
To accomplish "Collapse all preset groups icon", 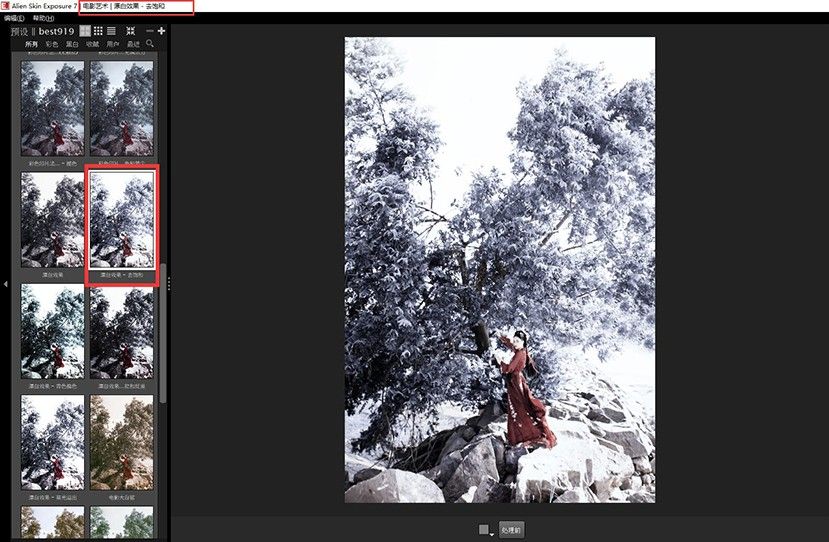I will pyautogui.click(x=131, y=31).
